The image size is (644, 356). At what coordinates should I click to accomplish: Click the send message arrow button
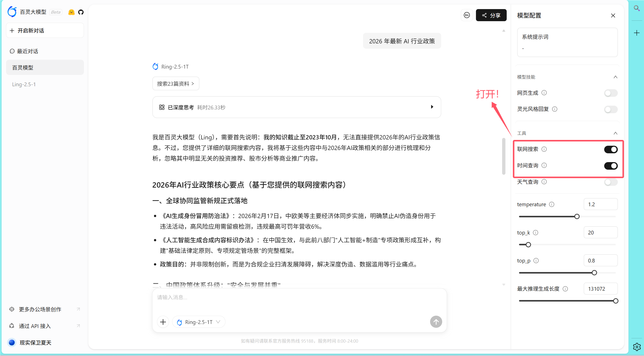[436, 322]
